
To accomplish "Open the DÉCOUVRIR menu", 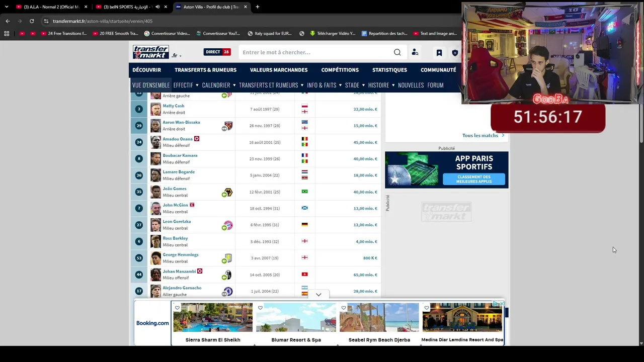I will tap(147, 70).
